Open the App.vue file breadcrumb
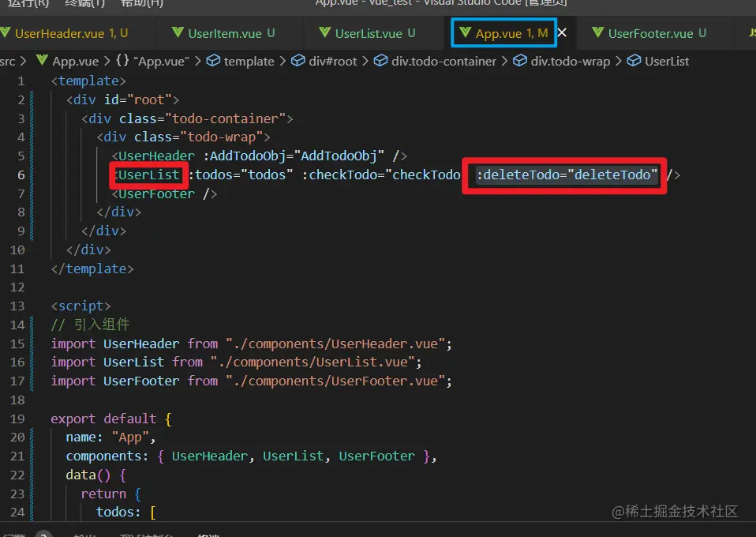 [75, 62]
